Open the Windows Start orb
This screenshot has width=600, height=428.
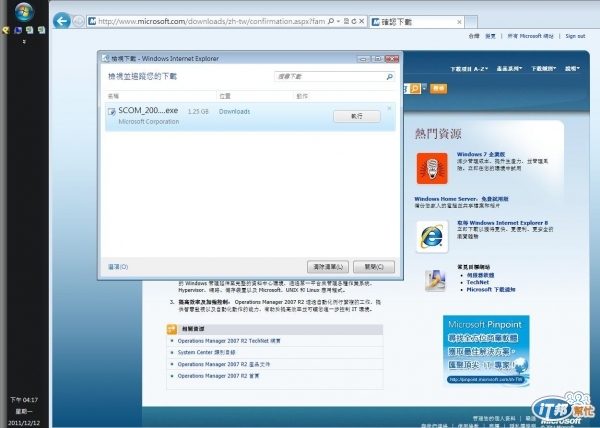(x=24, y=11)
